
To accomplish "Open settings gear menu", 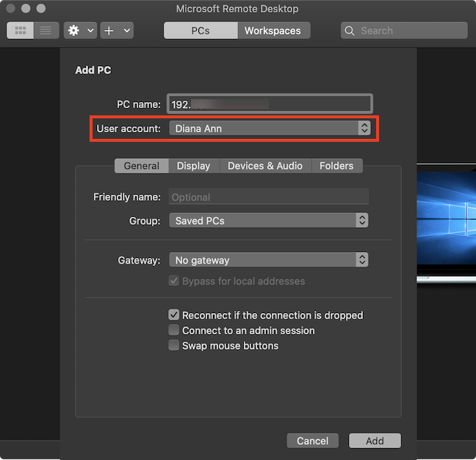I will pyautogui.click(x=73, y=30).
